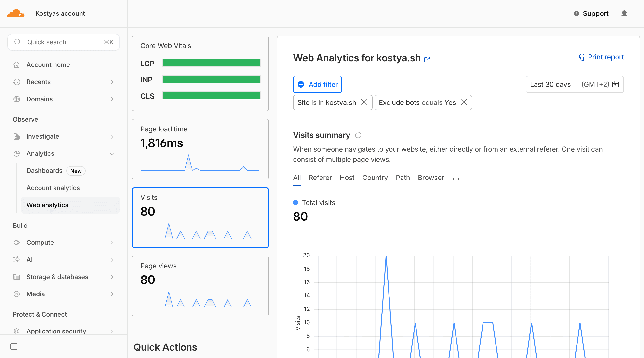Expand the Recents submenu chevron

[112, 82]
